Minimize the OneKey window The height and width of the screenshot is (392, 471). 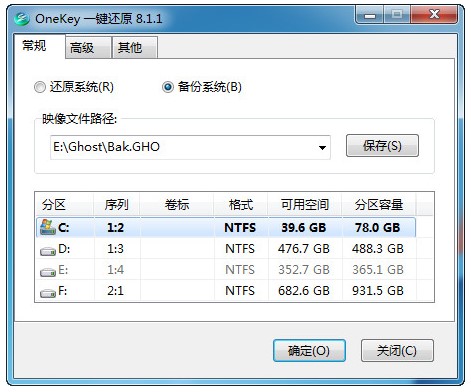point(370,15)
